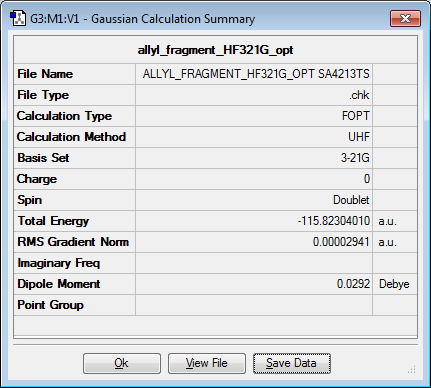The image size is (431, 388).
Task: Click the .chk File Type value
Action: [254, 95]
